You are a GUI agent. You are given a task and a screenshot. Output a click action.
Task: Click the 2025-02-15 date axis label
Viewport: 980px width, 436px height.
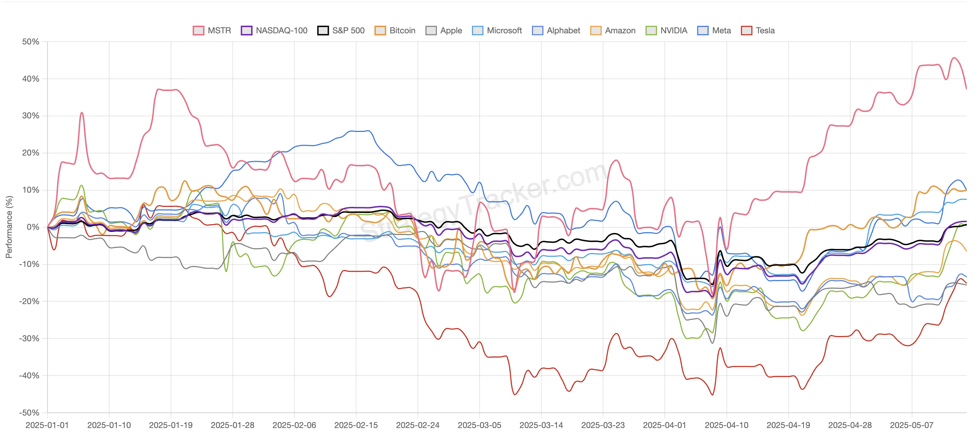click(x=356, y=425)
